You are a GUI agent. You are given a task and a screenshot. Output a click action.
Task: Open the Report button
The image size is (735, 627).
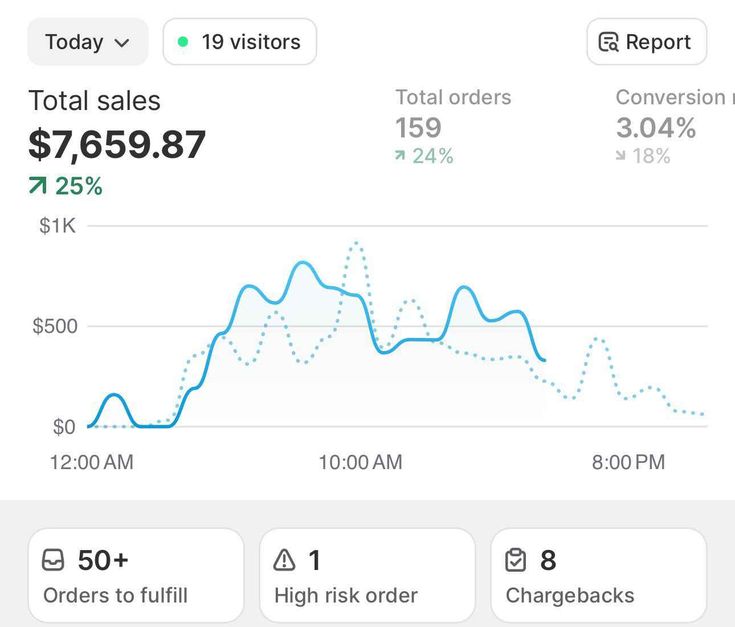click(646, 42)
